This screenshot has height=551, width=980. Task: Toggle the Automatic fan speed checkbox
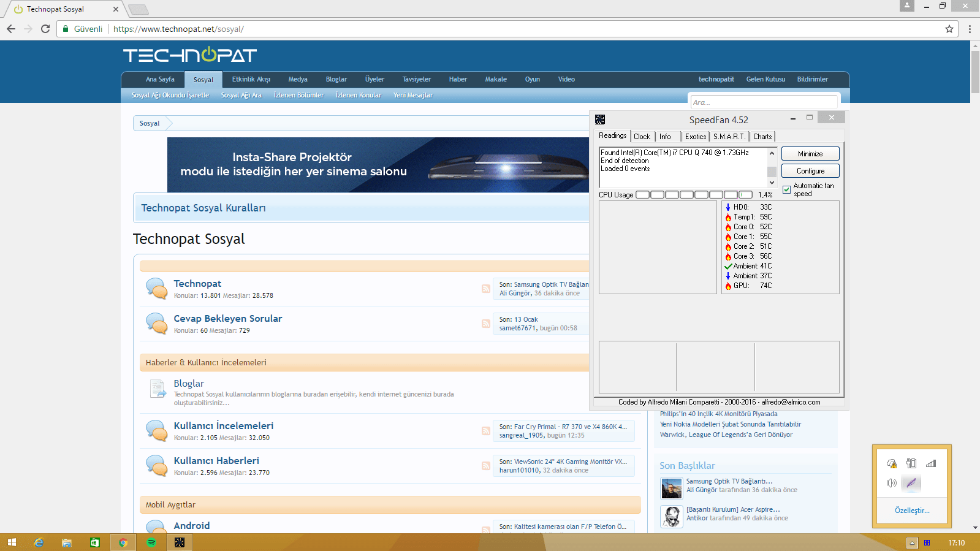[x=787, y=190]
